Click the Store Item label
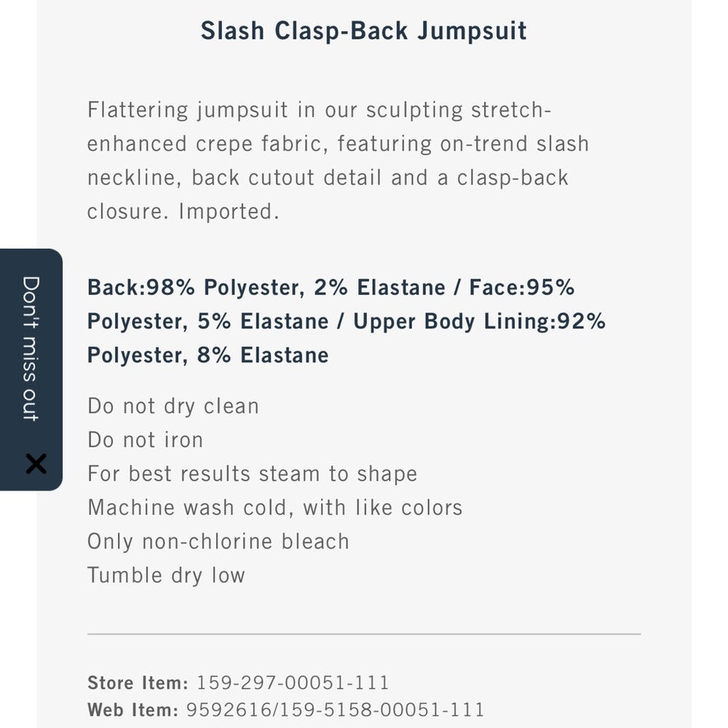 point(138,683)
